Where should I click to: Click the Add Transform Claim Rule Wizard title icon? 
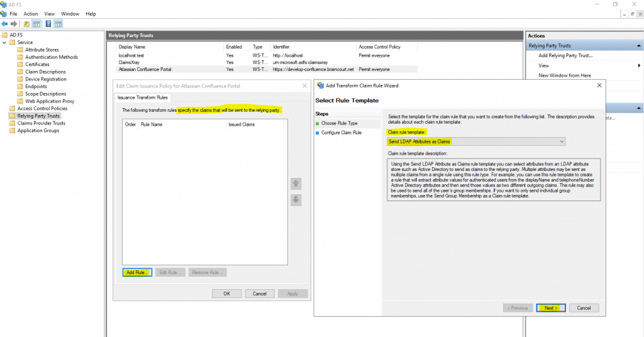[320, 86]
